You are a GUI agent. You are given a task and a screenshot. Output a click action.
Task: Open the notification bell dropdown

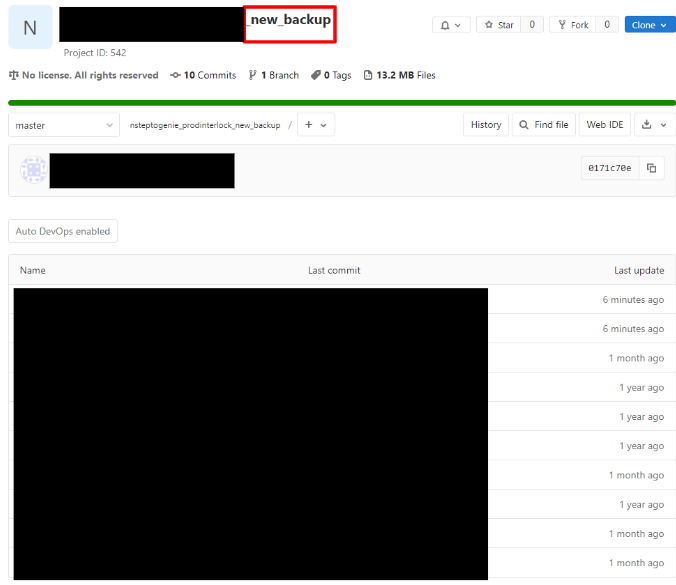click(451, 25)
